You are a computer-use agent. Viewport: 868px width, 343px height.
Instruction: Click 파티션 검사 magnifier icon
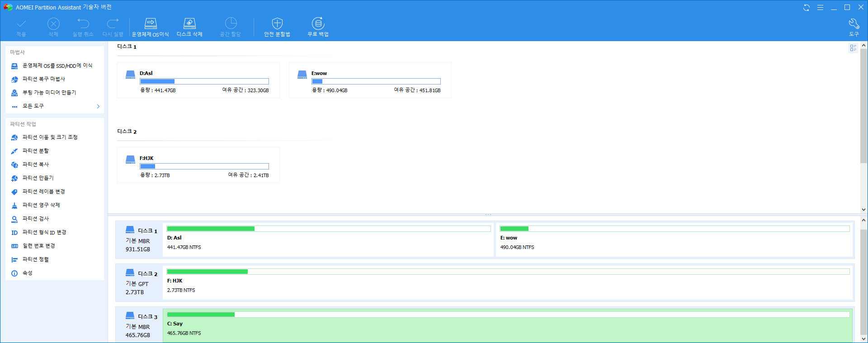(14, 219)
